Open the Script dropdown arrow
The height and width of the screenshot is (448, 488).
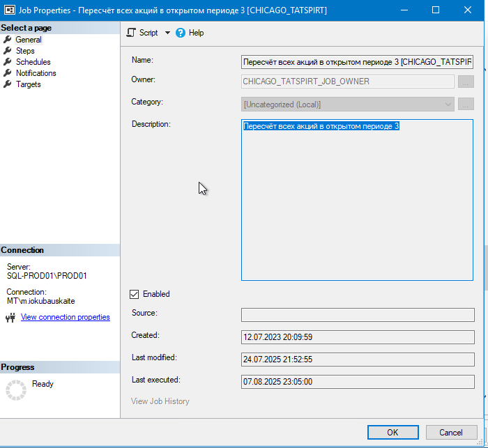(167, 33)
